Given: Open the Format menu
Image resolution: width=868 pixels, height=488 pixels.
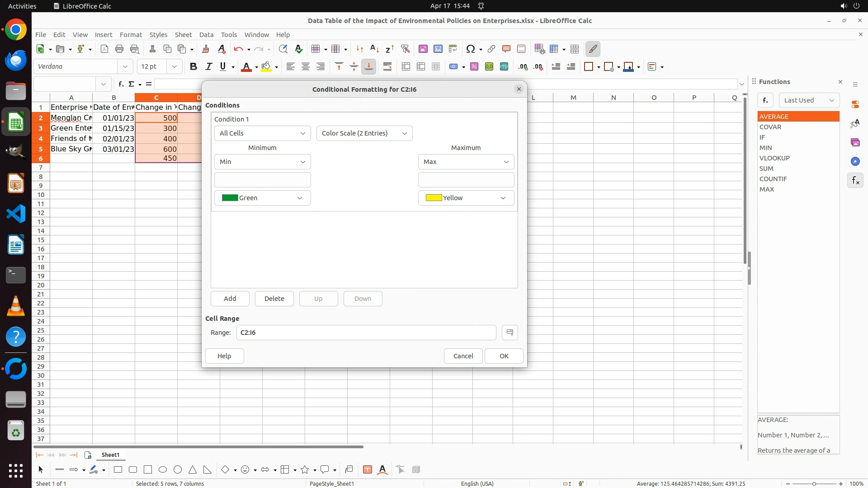Looking at the screenshot, I should click(x=131, y=35).
